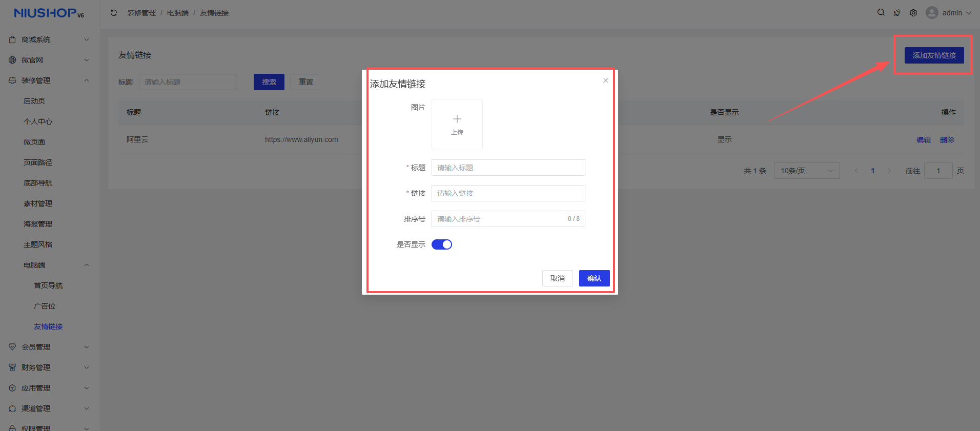The image size is (980, 431).
Task: Click the 确认 button in the dialog
Action: 595,278
